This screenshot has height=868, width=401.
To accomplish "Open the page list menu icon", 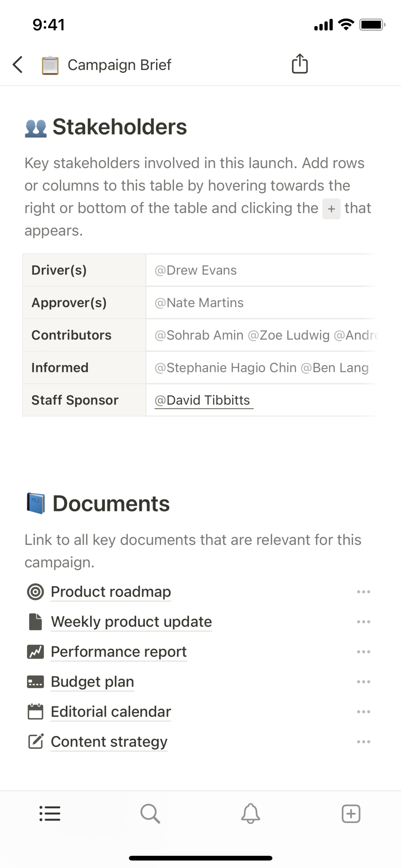I will point(50,813).
